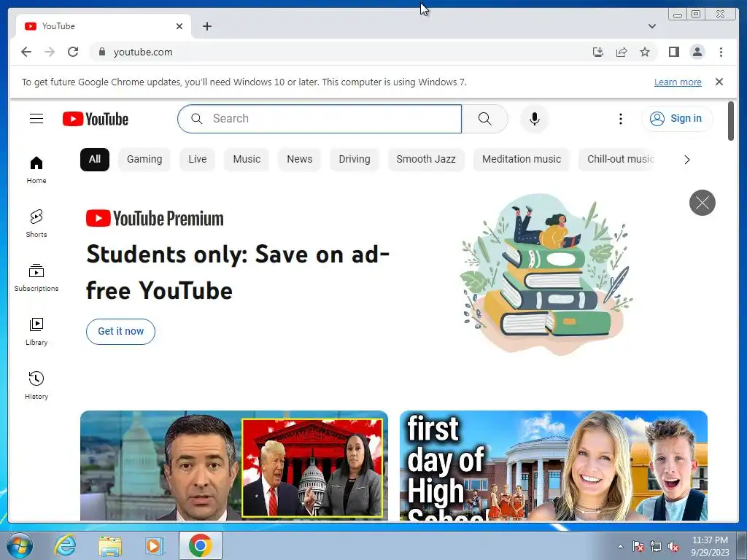Launch Internet Explorer from taskbar
The height and width of the screenshot is (560, 747).
65,545
